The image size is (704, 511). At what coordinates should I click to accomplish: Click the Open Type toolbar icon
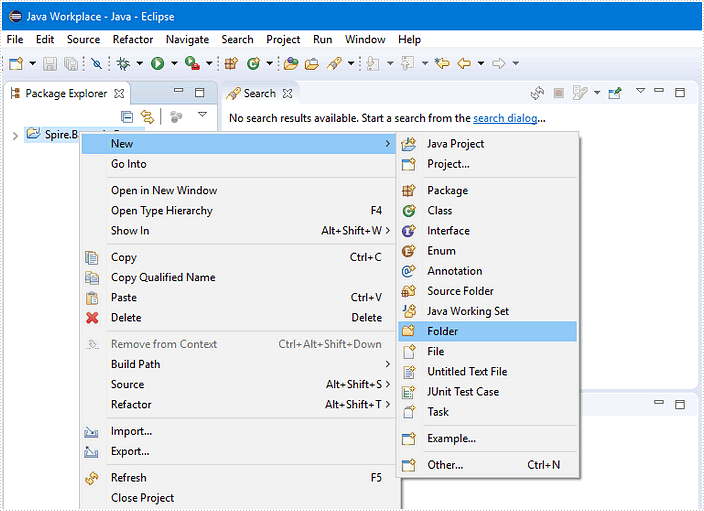point(291,64)
